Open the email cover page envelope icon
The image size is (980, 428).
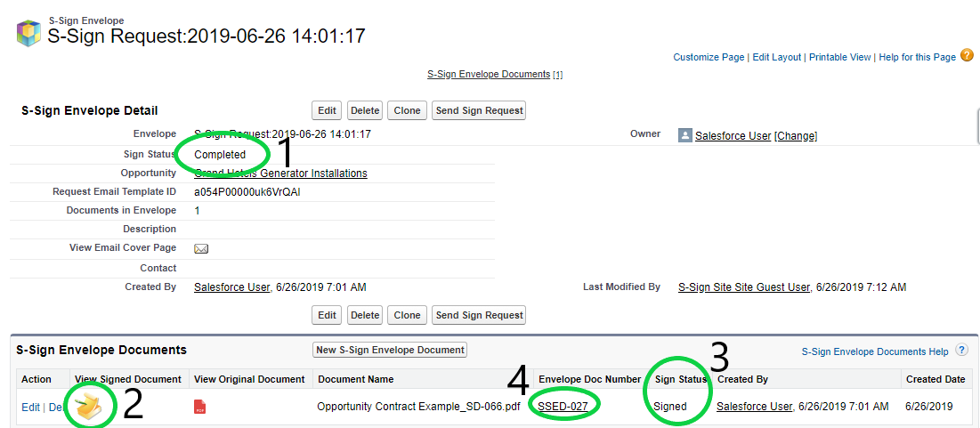pyautogui.click(x=200, y=248)
